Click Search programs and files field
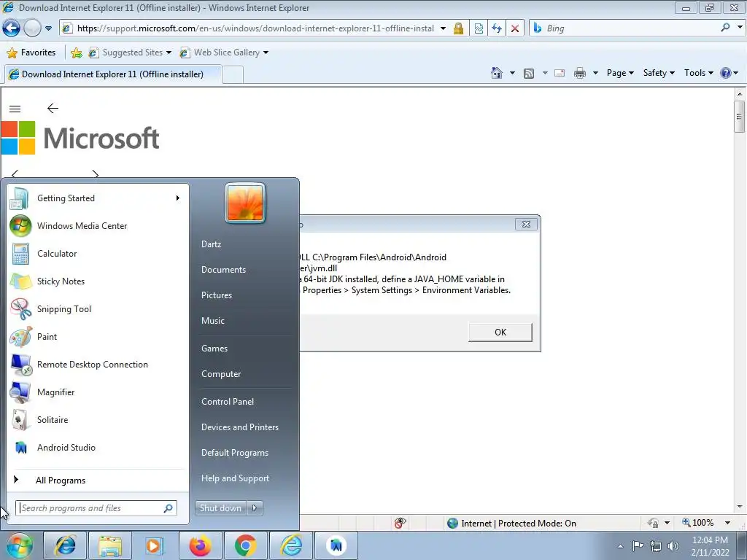The image size is (747, 560). coord(96,508)
